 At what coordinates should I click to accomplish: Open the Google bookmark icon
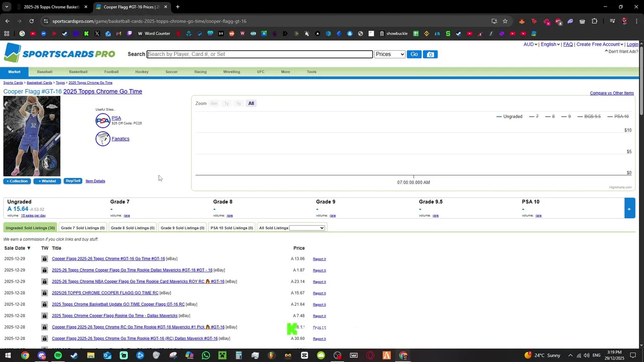click(22, 34)
